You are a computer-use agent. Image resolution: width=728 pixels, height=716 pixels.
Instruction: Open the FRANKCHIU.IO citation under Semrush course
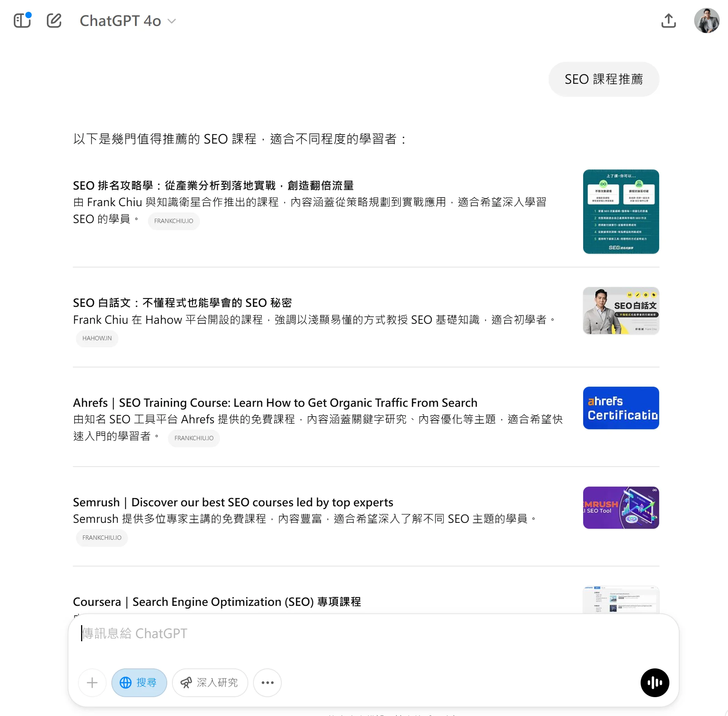(x=102, y=537)
